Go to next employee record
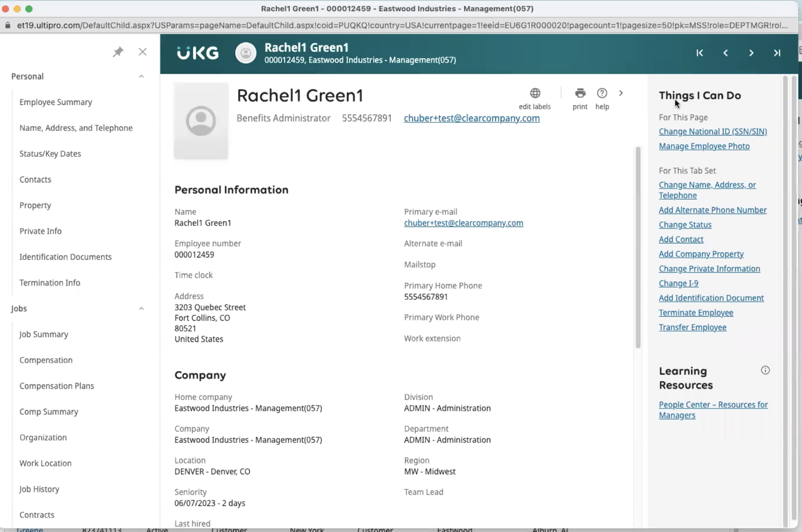 coord(751,53)
